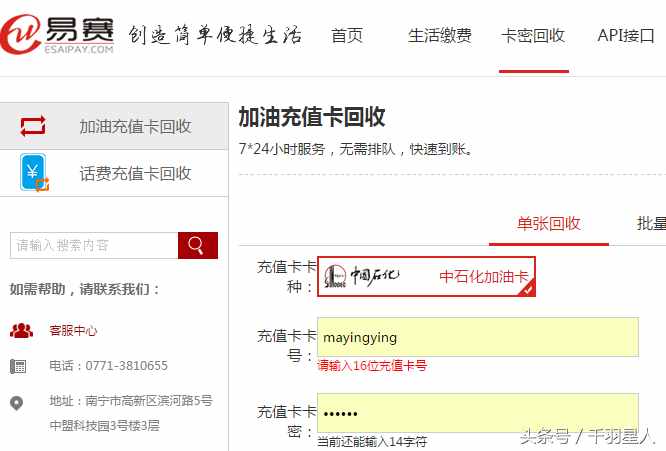The height and width of the screenshot is (451, 666).
Task: Click the location pin icon
Action: (17, 403)
